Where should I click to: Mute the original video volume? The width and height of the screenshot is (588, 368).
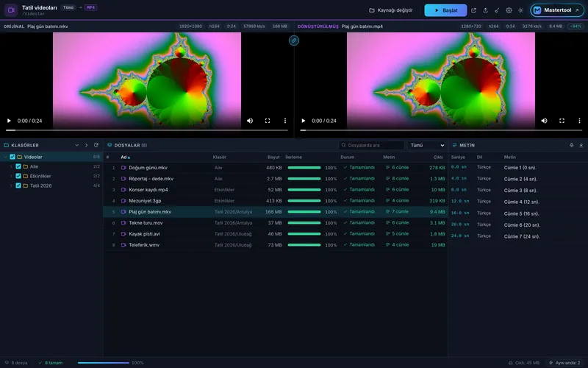click(250, 121)
